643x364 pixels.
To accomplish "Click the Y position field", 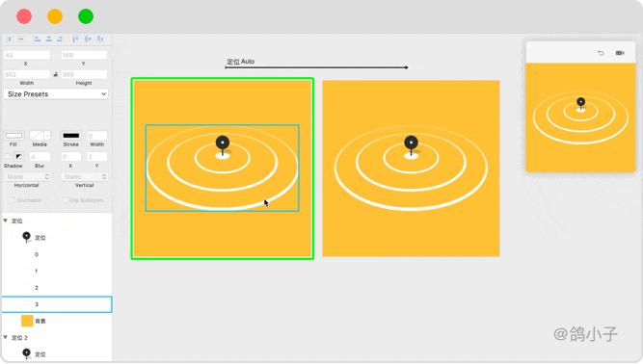I will click(x=84, y=55).
